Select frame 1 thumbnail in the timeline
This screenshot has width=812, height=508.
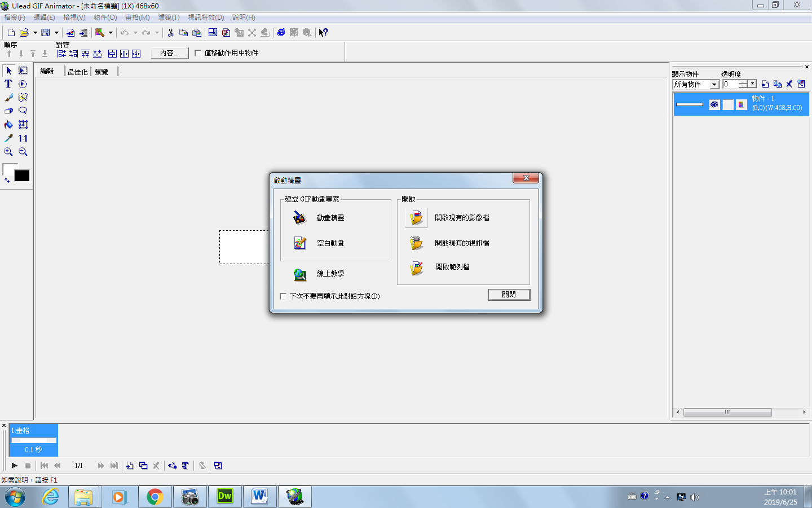(x=34, y=440)
